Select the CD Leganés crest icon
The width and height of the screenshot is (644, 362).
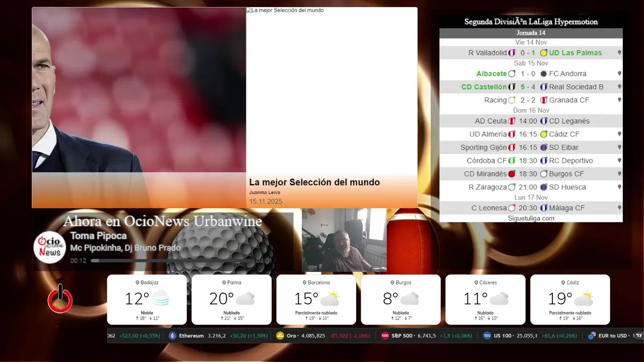(x=543, y=121)
